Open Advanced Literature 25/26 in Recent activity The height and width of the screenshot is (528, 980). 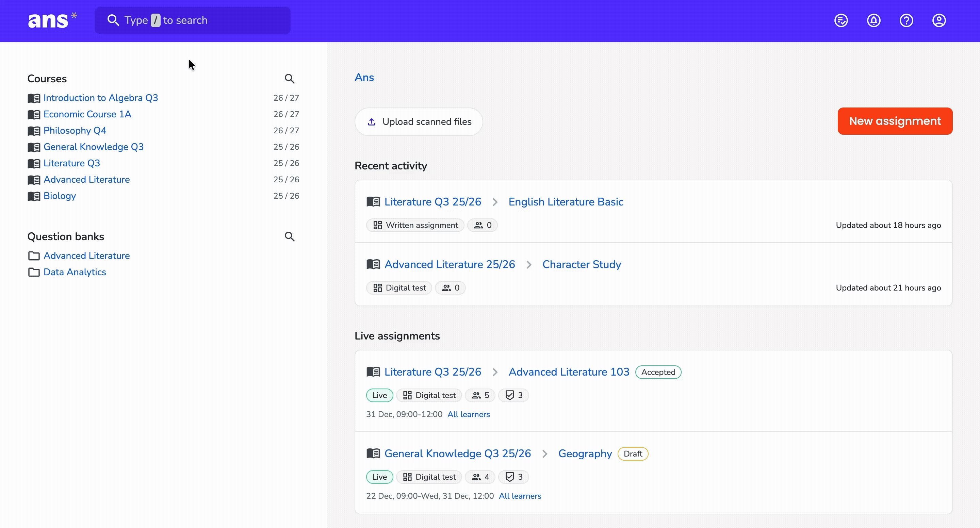tap(450, 264)
